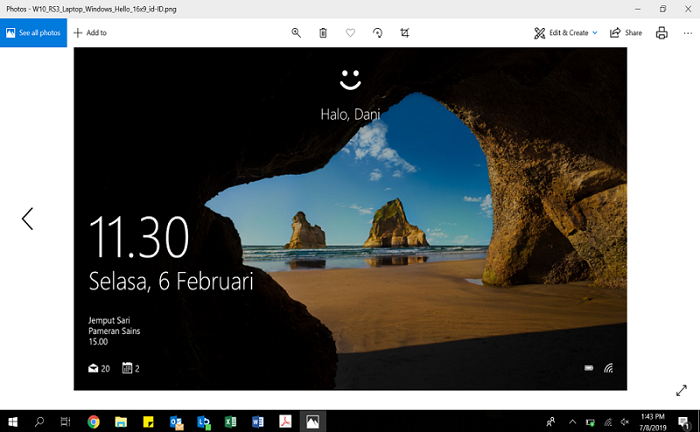Click the Add to button
The image size is (700, 432).
coord(90,33)
